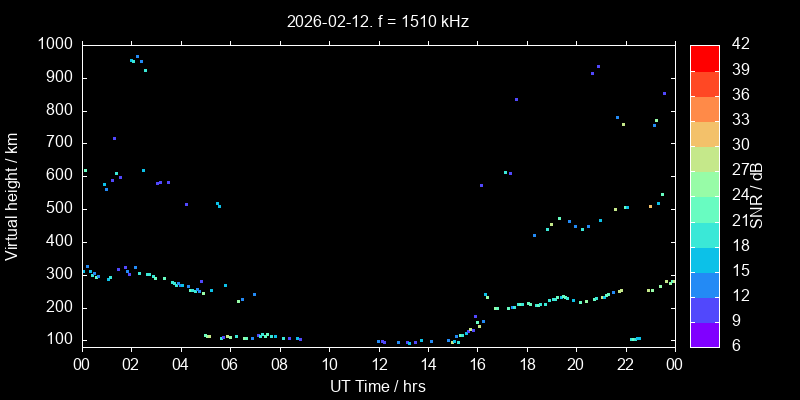Click the 22 tick label on x-axis

625,364
